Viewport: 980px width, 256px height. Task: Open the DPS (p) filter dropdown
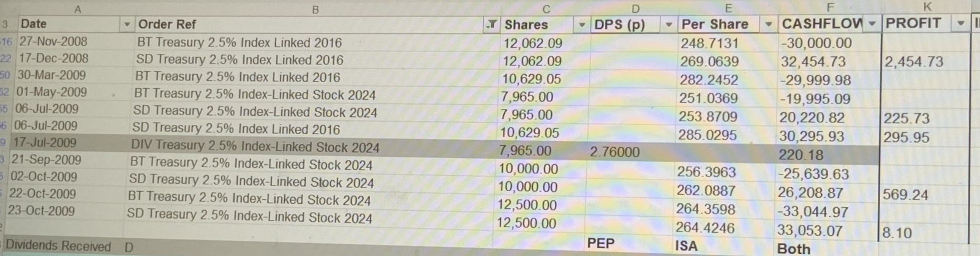[669, 24]
